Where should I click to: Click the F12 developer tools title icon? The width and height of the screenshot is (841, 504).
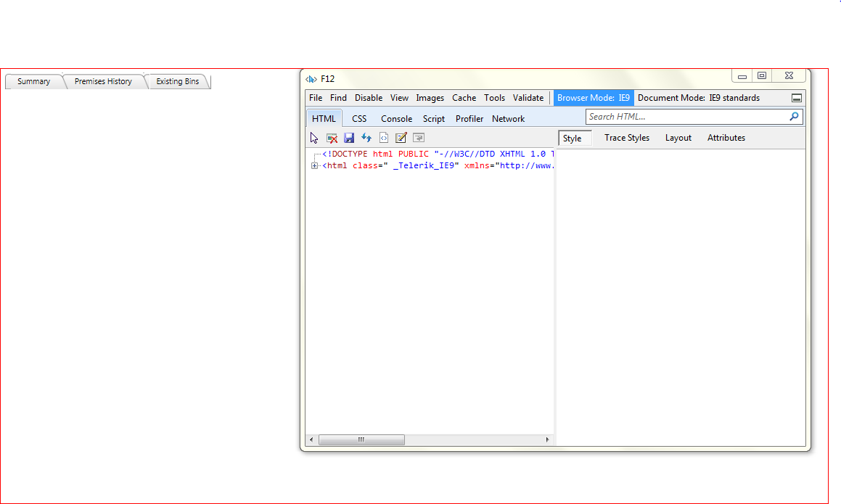coord(311,79)
